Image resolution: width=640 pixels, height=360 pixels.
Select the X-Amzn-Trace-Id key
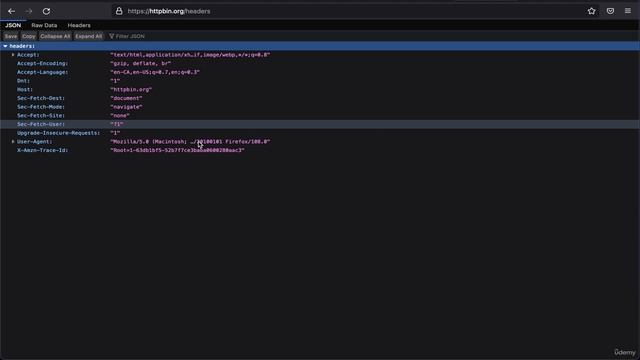pos(42,150)
